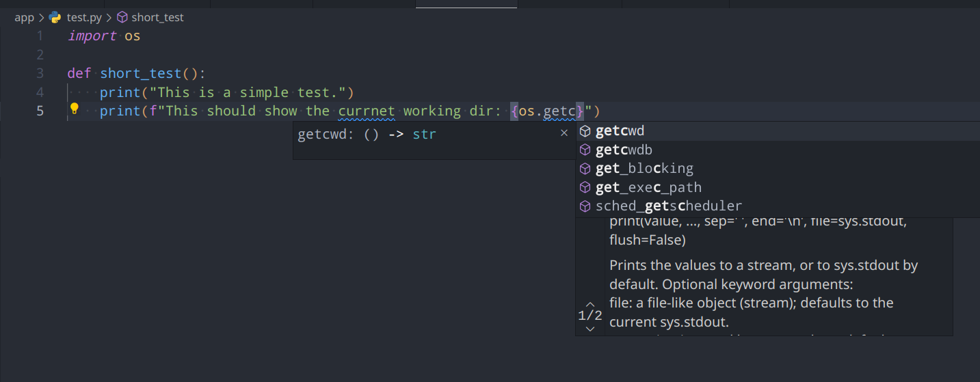Click the import keyword on line 1

coord(92,36)
